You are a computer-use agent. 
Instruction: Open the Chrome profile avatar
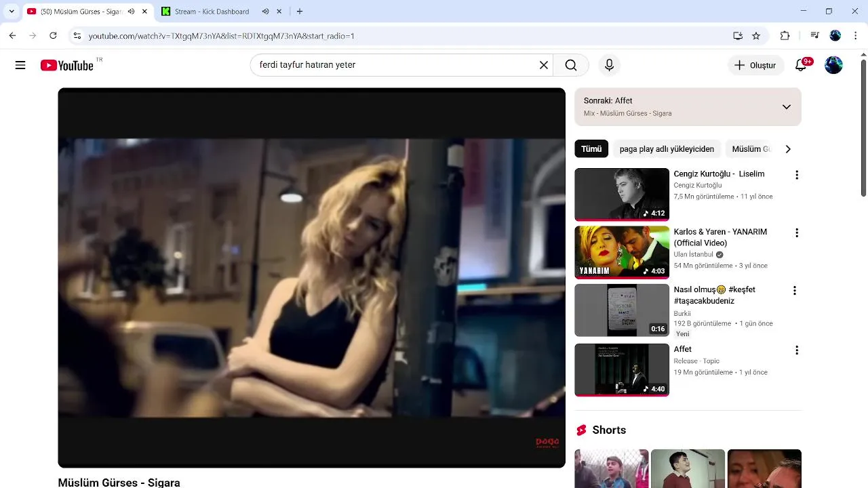point(835,36)
